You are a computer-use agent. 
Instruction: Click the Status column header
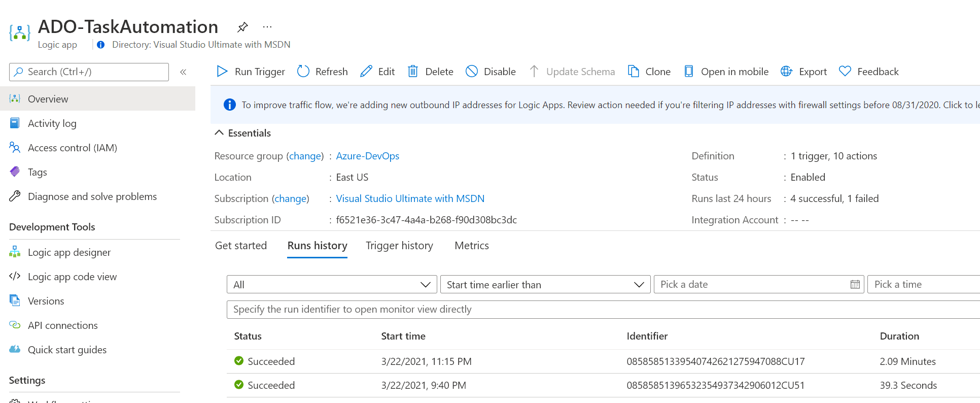point(248,336)
